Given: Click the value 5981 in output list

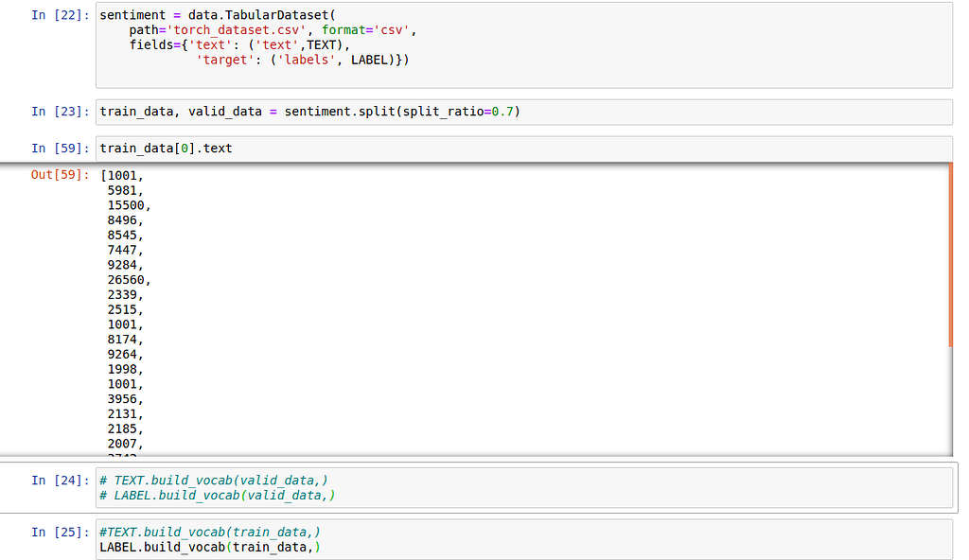Looking at the screenshot, I should point(125,190).
